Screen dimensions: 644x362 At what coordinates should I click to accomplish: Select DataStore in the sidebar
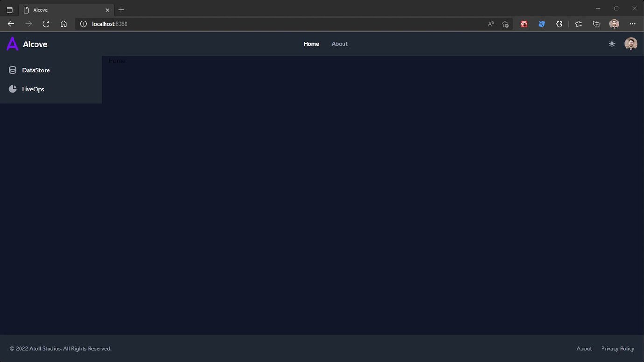35,70
